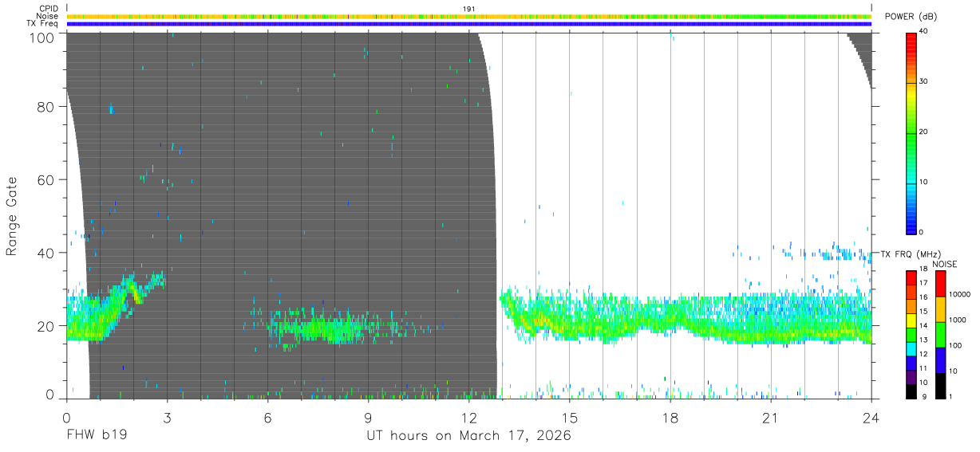Viewport: 980px width, 452px height.
Task: Click the 21 tick on the UT hours axis
Action: click(x=771, y=417)
